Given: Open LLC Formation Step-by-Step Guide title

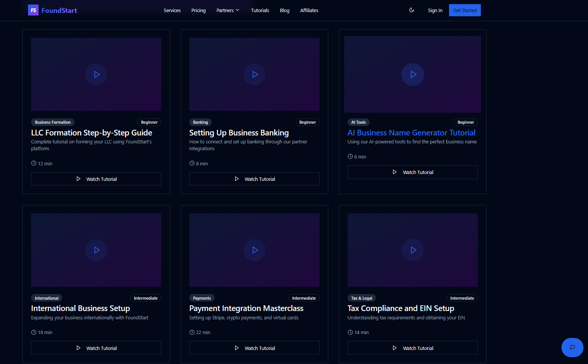Looking at the screenshot, I should tap(92, 133).
